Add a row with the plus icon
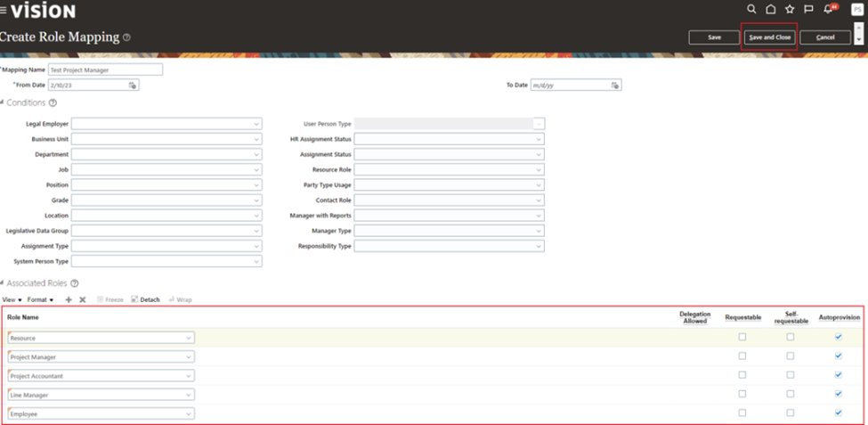 tap(69, 300)
